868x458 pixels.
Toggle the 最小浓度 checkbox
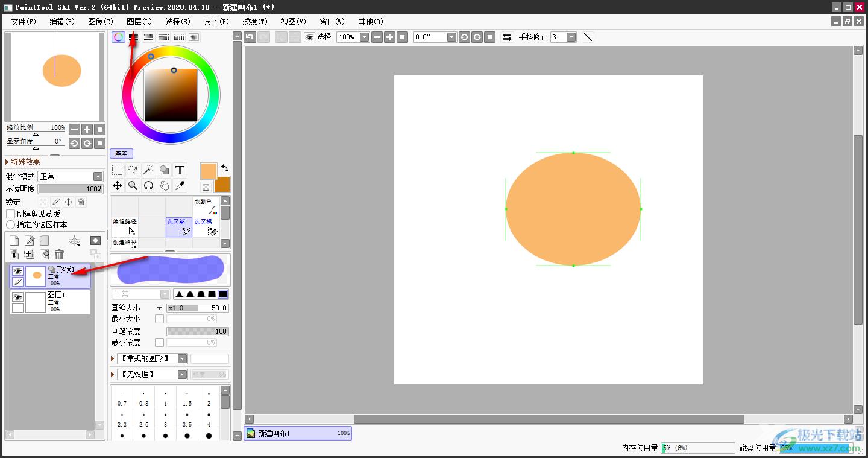point(159,342)
